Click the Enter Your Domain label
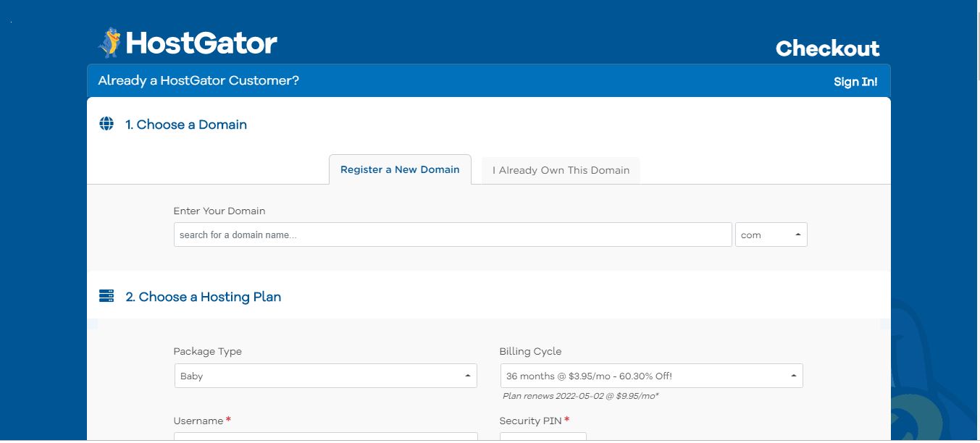The image size is (980, 443). 219,211
